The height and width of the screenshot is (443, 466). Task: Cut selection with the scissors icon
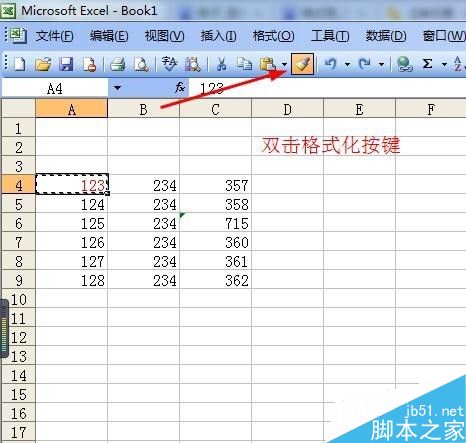(221, 64)
